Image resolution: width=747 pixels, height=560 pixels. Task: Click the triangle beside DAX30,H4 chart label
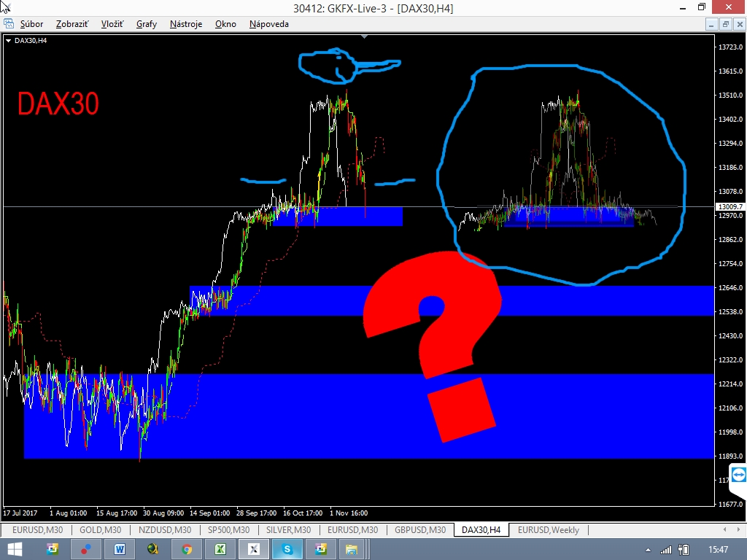click(8, 41)
